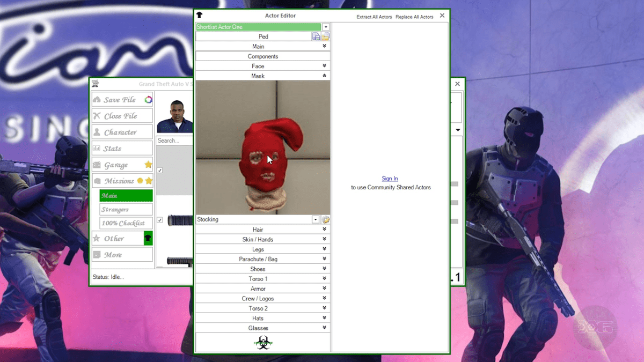This screenshot has width=644, height=362.
Task: Click the biohazard logo at the editor bottom
Action: (x=262, y=342)
